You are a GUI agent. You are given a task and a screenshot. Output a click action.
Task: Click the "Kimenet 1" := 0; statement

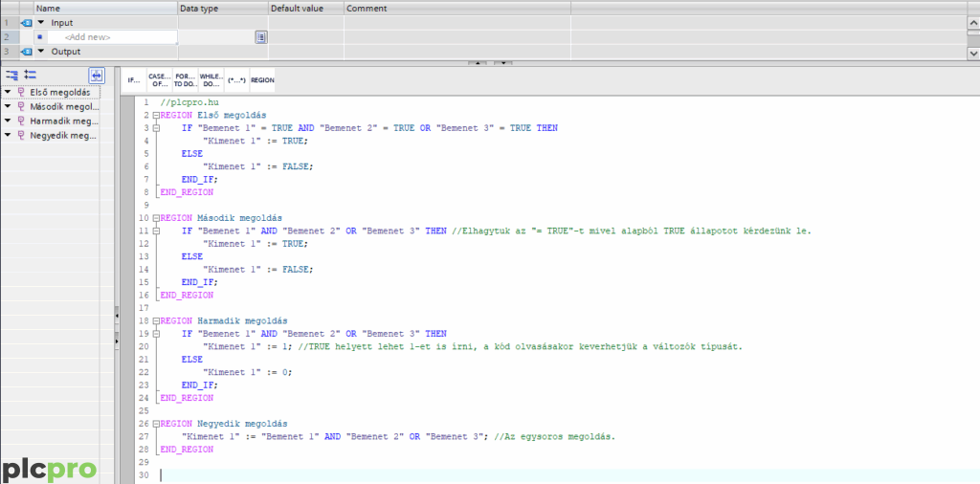pyautogui.click(x=248, y=371)
